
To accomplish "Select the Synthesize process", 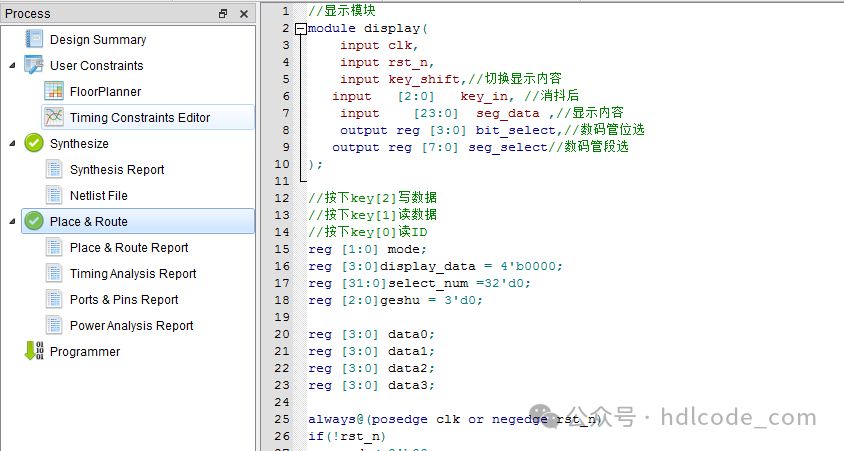I will 79,144.
